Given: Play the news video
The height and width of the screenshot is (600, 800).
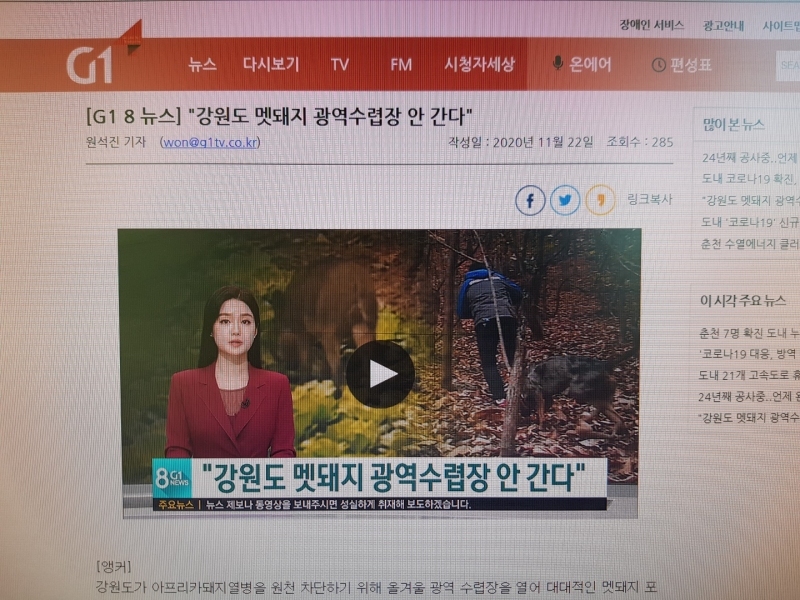Looking at the screenshot, I should [x=380, y=374].
